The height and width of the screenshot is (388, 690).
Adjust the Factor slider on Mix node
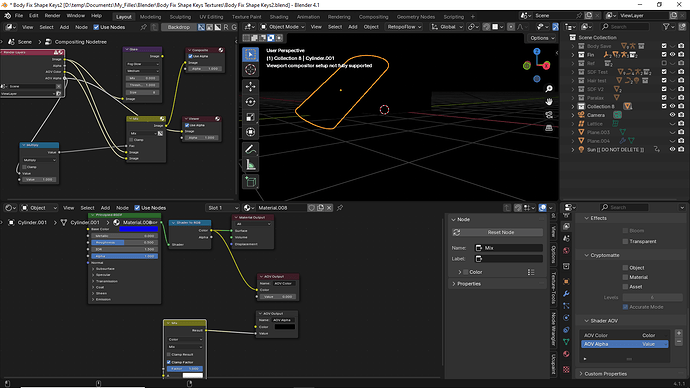(x=184, y=369)
